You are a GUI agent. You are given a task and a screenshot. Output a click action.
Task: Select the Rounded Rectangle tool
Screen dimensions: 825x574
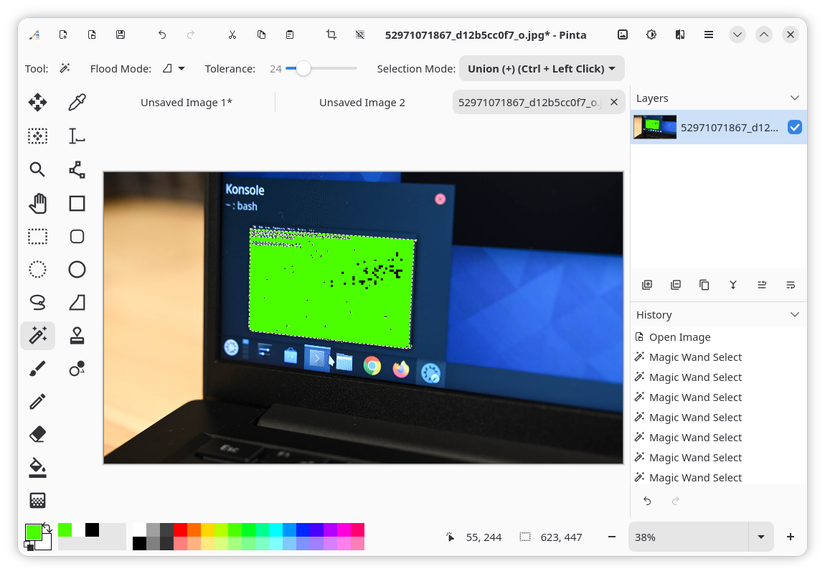point(77,236)
